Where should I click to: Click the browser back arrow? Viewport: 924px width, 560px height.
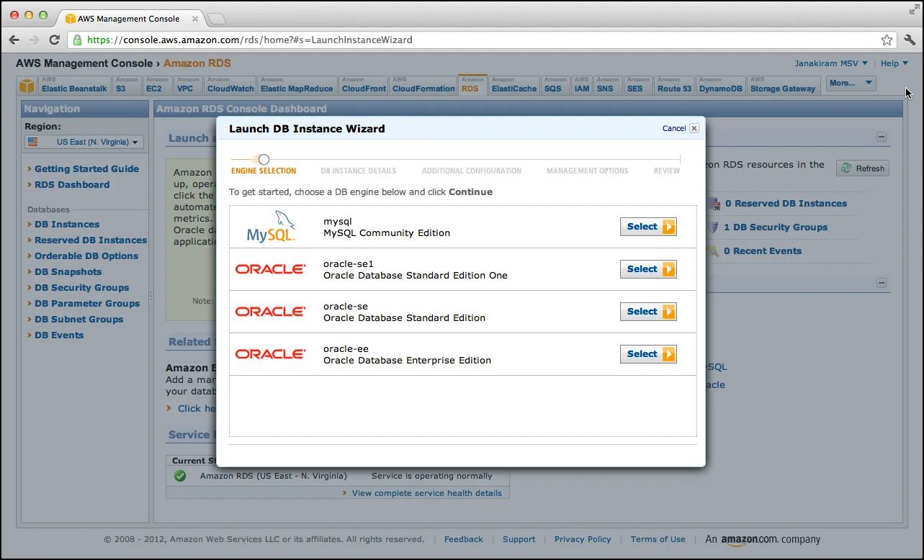click(14, 40)
